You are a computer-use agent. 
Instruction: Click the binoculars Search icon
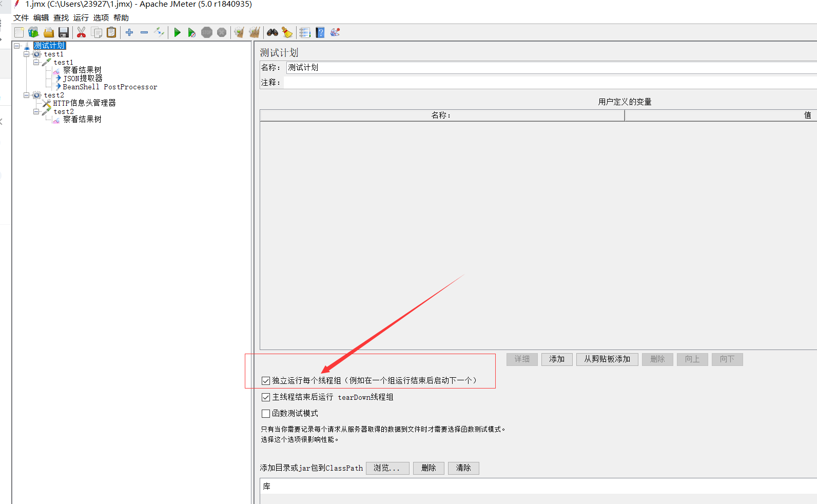[x=273, y=32]
